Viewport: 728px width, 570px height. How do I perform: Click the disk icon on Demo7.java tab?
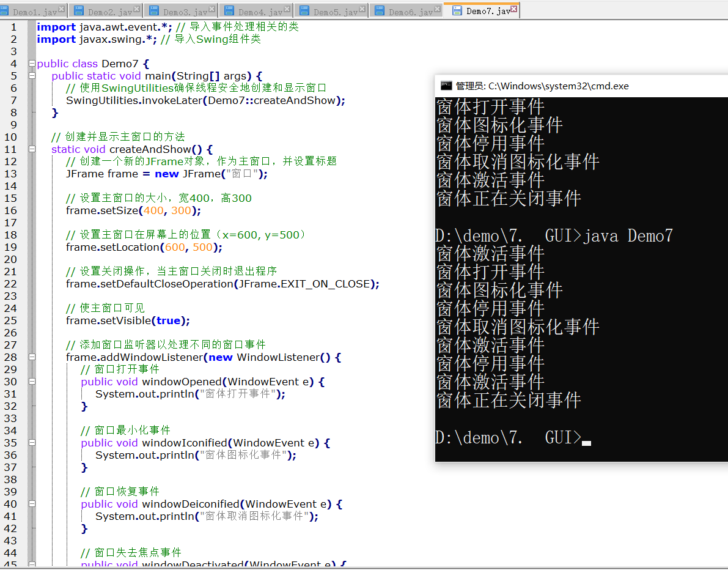pyautogui.click(x=457, y=10)
